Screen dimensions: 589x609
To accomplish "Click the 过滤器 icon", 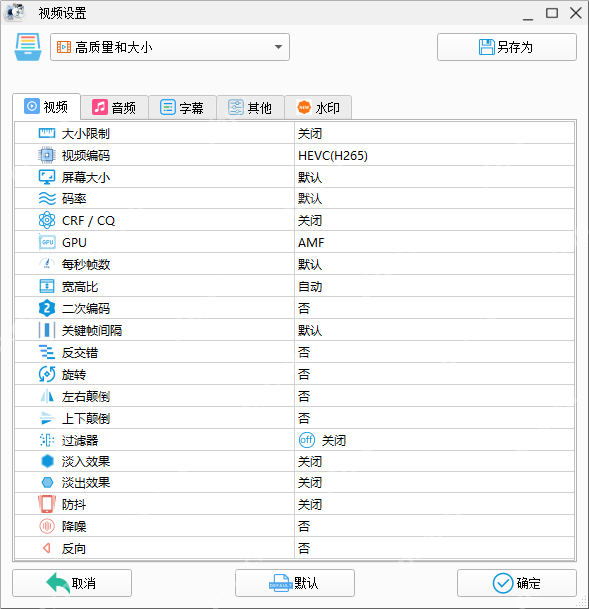I will tap(47, 440).
